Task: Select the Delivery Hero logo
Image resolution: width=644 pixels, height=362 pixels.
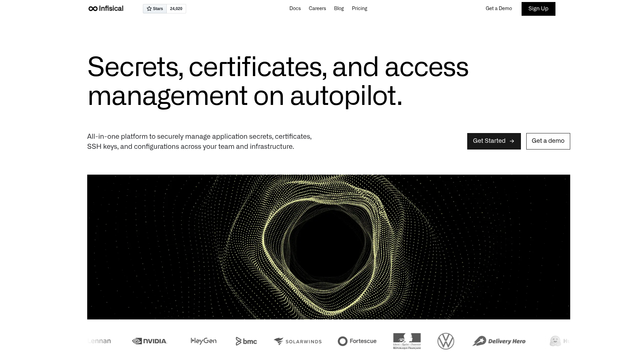Action: click(499, 341)
